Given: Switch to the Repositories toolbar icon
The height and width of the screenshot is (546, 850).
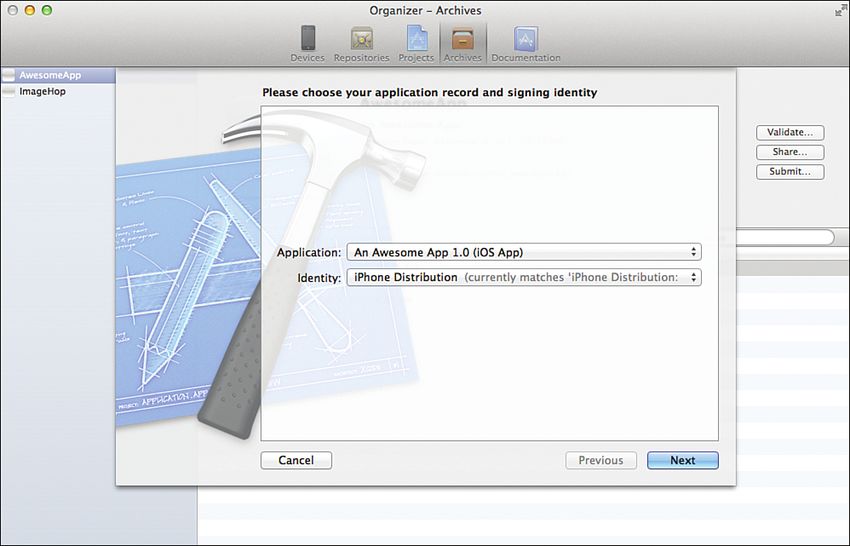Looking at the screenshot, I should [362, 44].
